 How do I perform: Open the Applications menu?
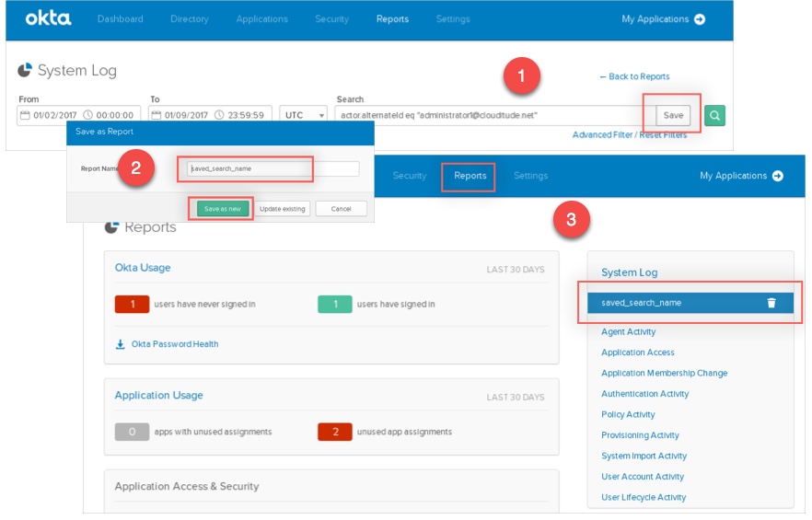[x=262, y=19]
